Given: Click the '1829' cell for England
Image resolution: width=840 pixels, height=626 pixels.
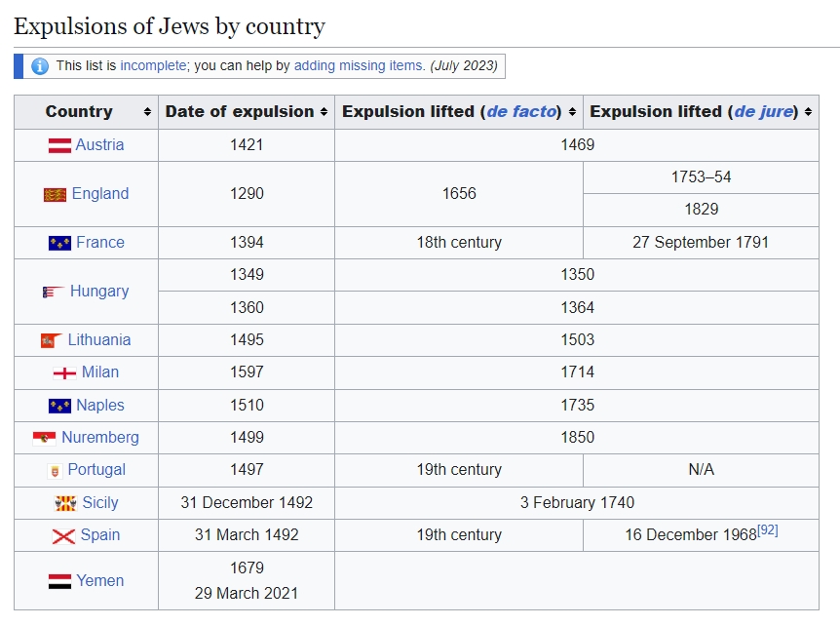Looking at the screenshot, I should tap(702, 209).
